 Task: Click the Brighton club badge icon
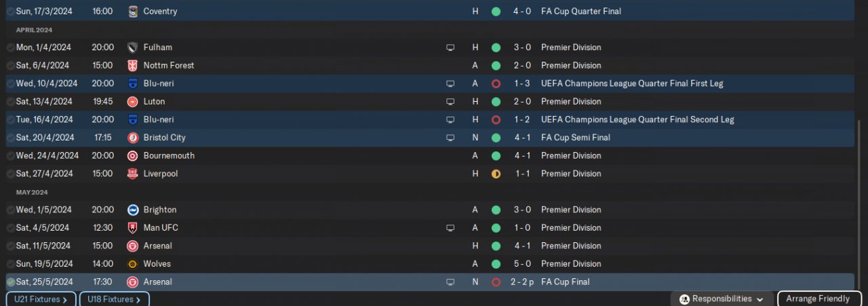[x=133, y=210]
